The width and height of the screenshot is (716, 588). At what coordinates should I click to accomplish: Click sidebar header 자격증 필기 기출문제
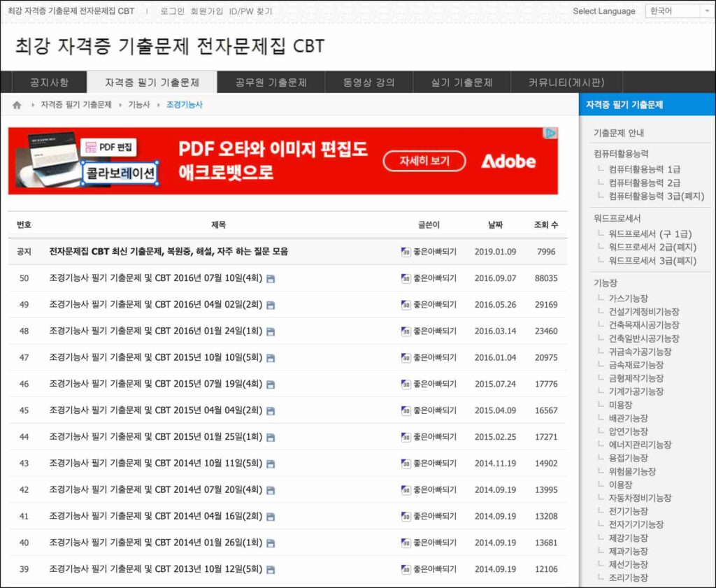(x=624, y=105)
